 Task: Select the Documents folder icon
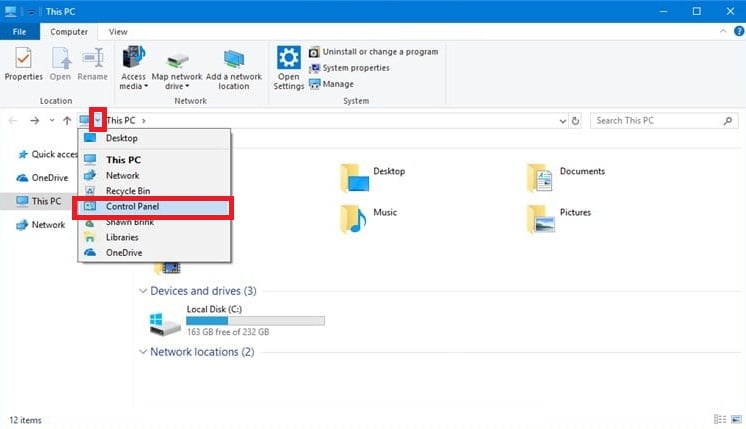(540, 178)
